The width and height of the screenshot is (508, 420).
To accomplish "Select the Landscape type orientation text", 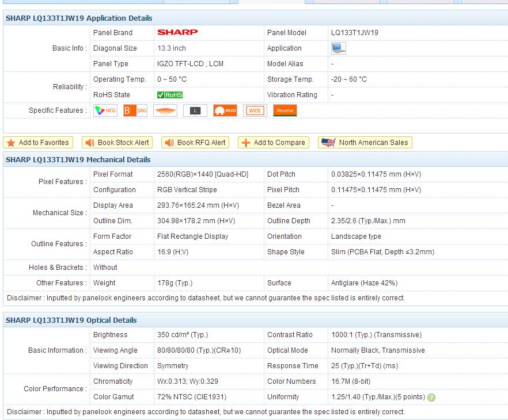I will [356, 236].
